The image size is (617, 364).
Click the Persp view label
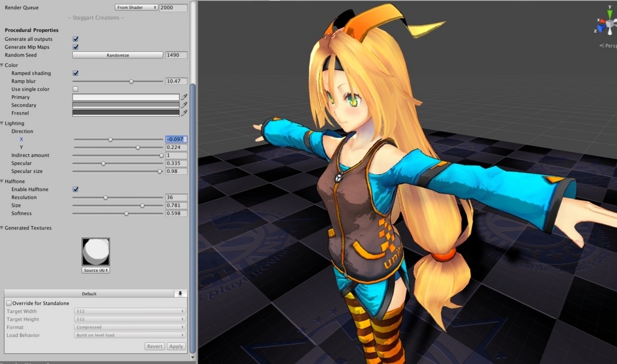[609, 46]
